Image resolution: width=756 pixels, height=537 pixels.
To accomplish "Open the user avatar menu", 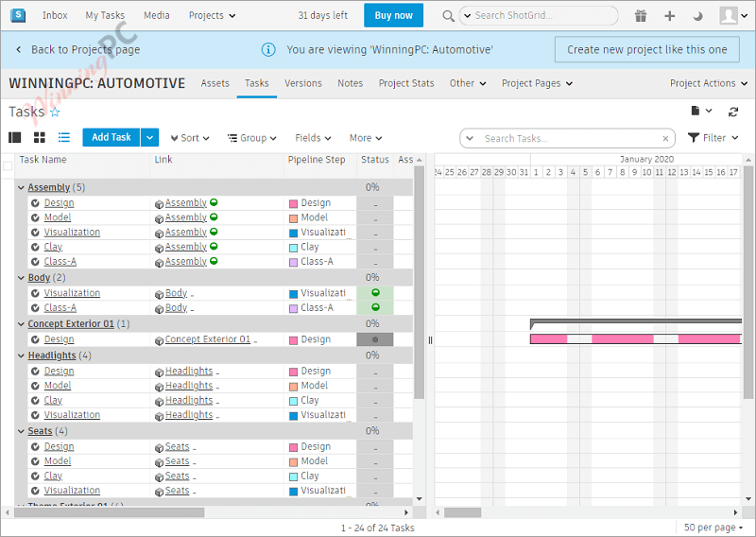I will click(x=733, y=15).
